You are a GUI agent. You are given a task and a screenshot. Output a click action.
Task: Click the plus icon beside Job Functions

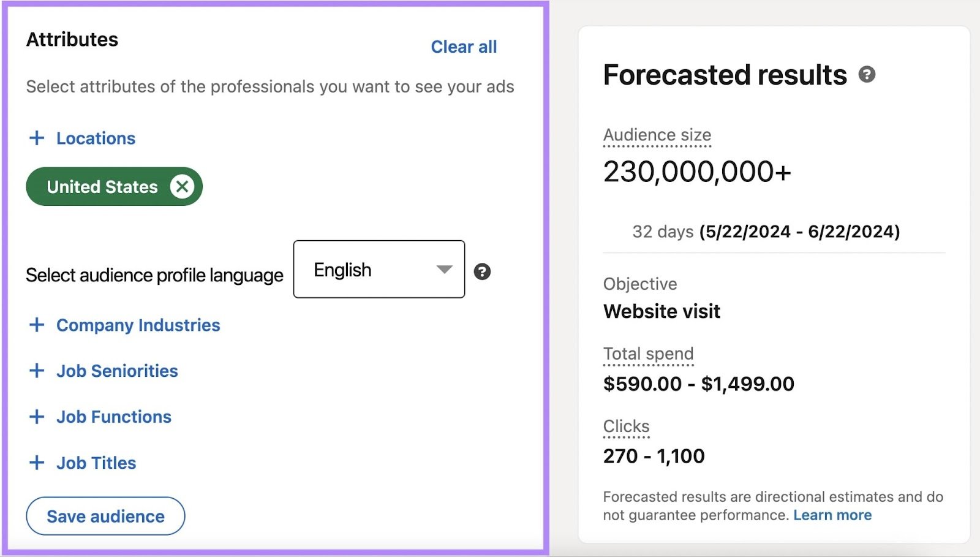[37, 417]
